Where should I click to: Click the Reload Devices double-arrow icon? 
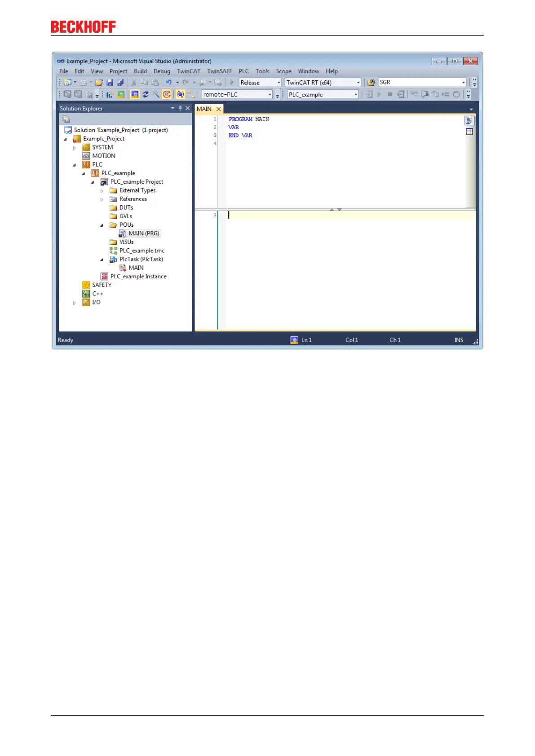(x=146, y=94)
